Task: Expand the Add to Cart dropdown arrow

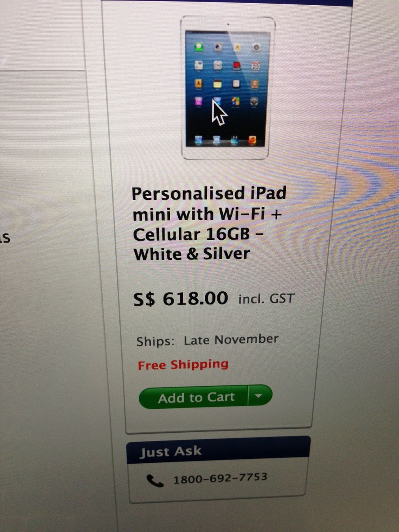Action: (x=260, y=395)
